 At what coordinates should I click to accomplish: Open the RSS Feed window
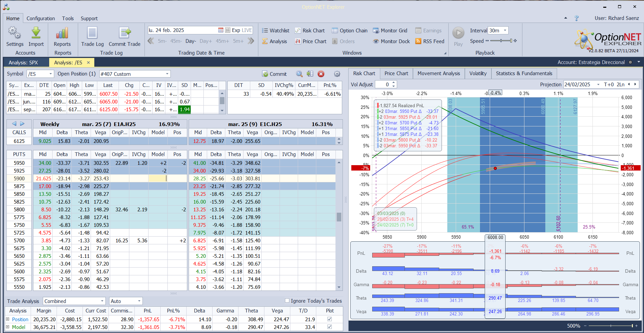[430, 41]
